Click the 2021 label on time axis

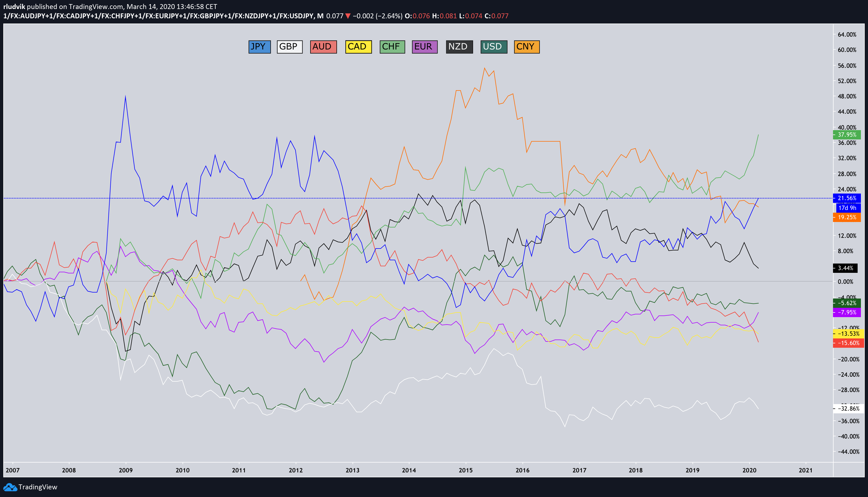806,470
